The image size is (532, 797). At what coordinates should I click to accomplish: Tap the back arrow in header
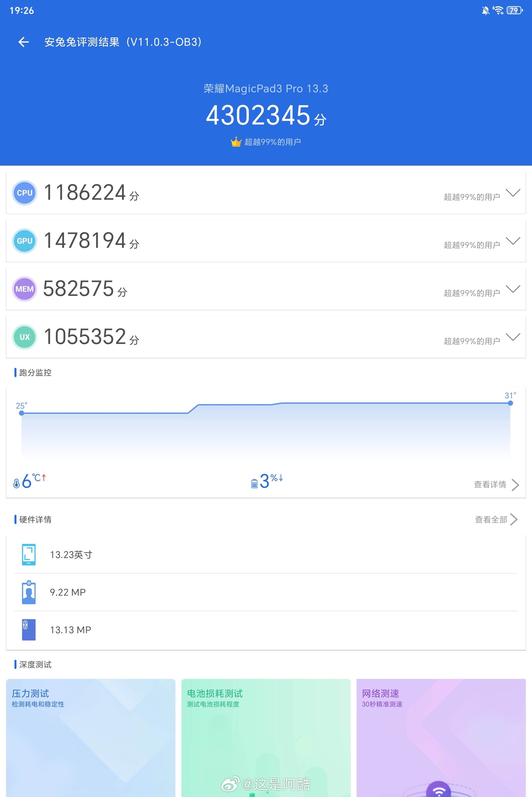click(23, 42)
